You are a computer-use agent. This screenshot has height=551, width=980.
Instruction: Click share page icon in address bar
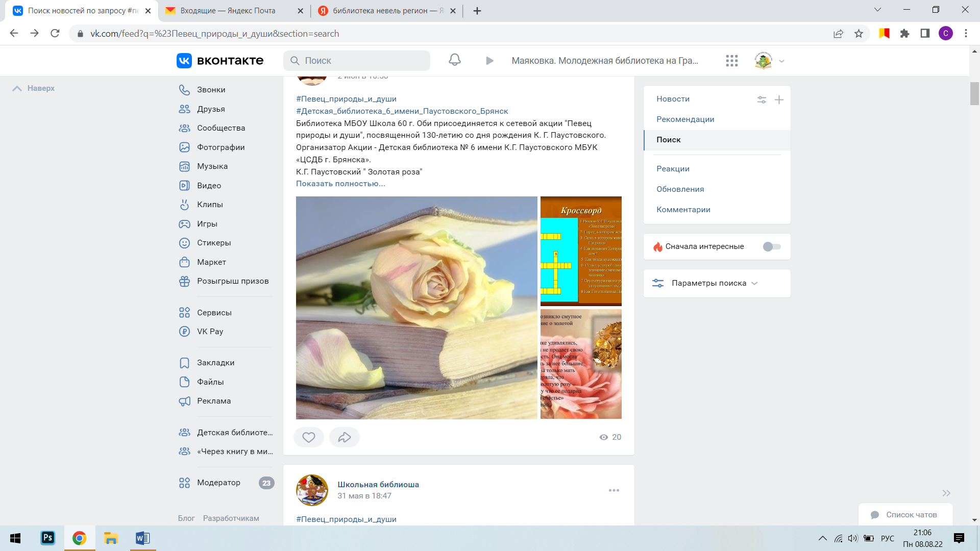pyautogui.click(x=838, y=34)
